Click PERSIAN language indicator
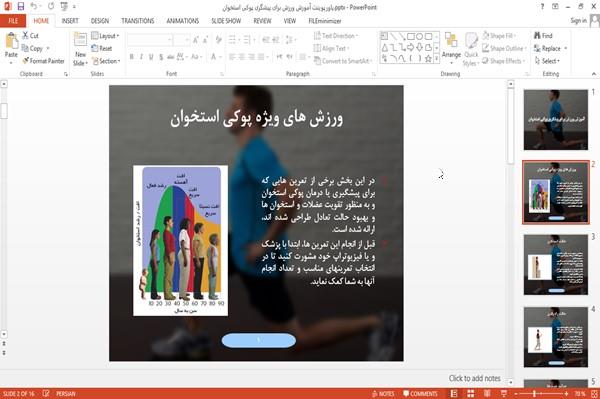This screenshot has height=399, width=600. pos(66,394)
